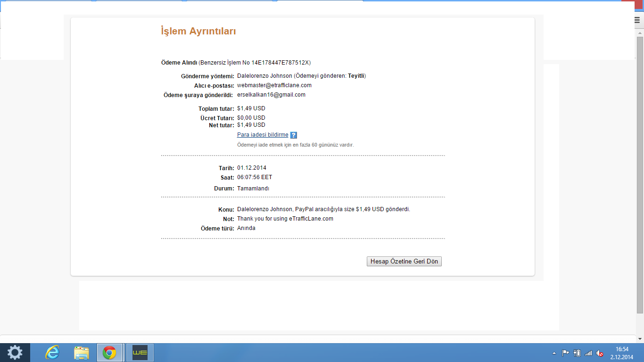
Task: Show hidden system tray icons arrow
Action: (554, 353)
